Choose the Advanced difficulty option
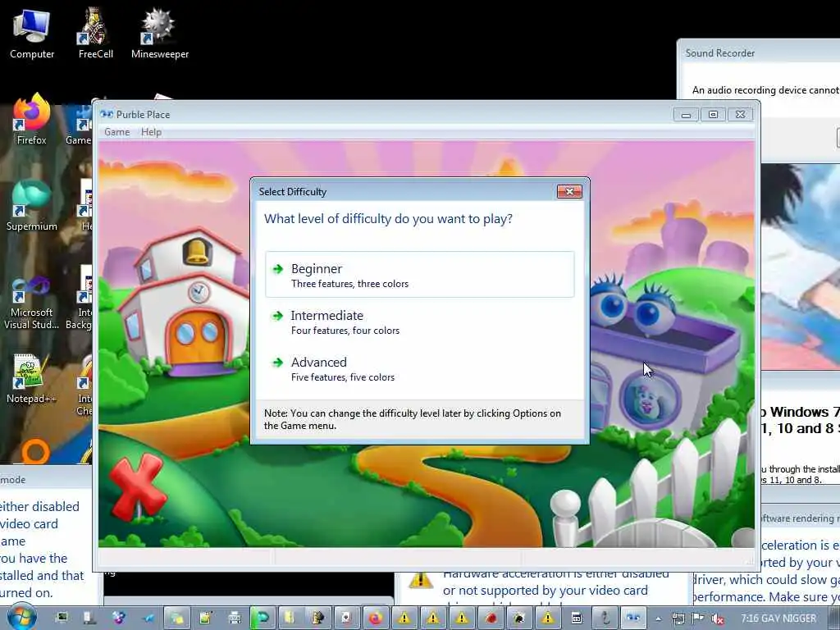Screen dimensions: 840x630 point(419,368)
